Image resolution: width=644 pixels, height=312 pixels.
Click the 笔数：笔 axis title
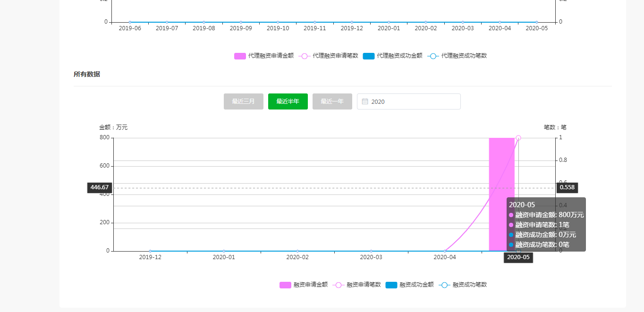point(555,127)
